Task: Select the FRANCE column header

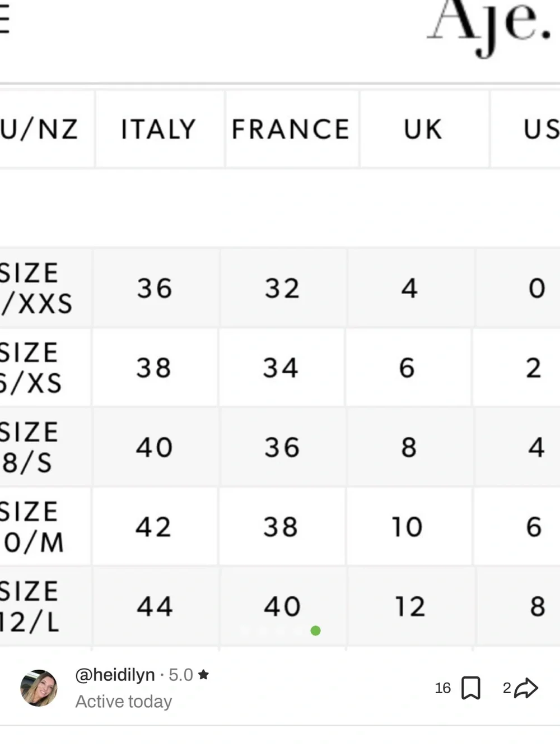Action: click(292, 129)
